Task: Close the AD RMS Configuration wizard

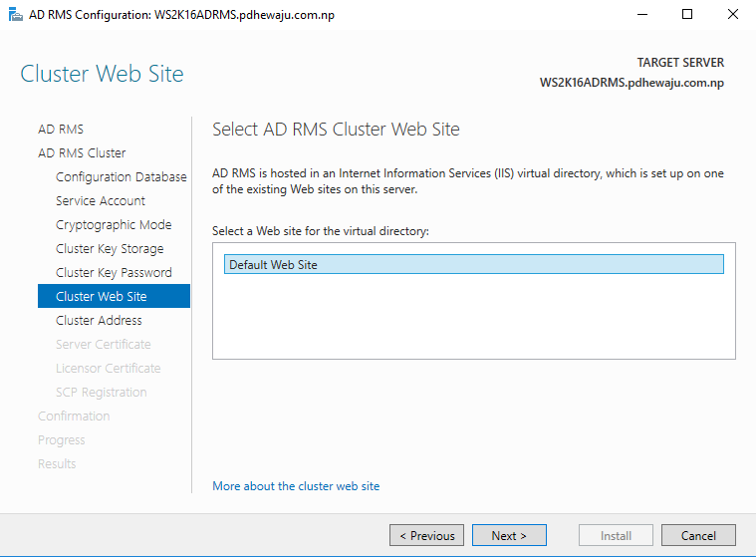Action: (732, 15)
